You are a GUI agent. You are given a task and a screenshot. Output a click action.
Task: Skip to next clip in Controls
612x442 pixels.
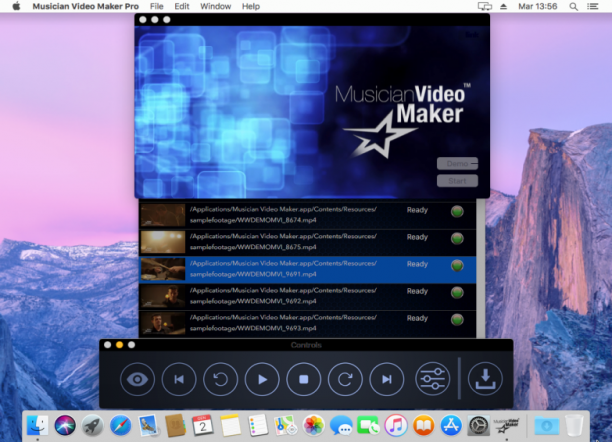[387, 379]
